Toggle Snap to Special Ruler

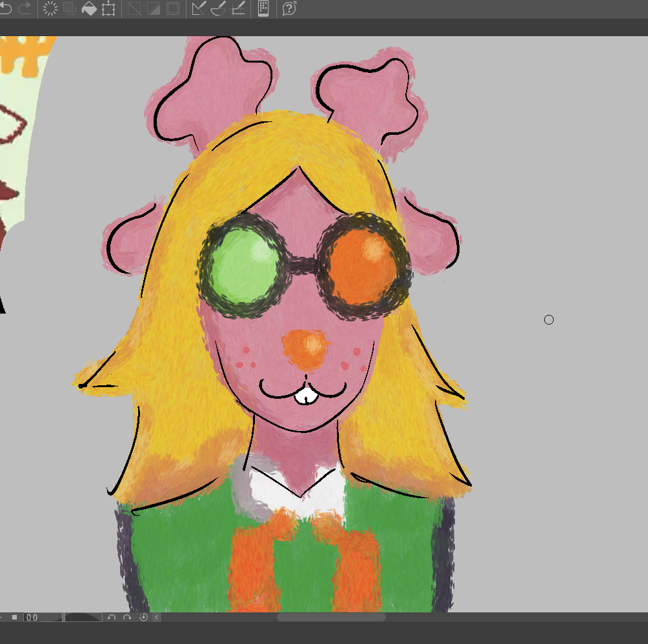(218, 8)
